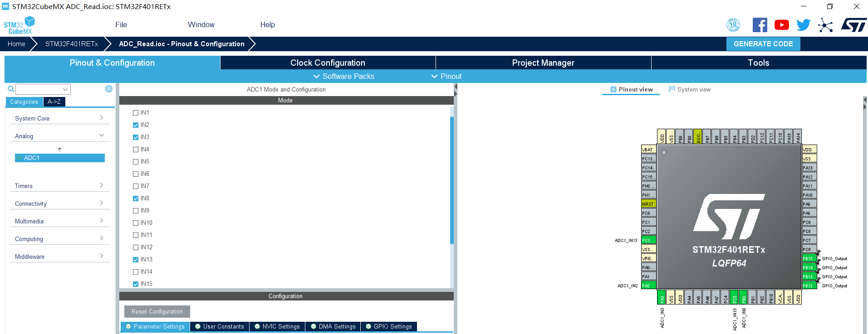Select the NRST pin on chip
Screen dimensions: 868x334
click(648, 204)
